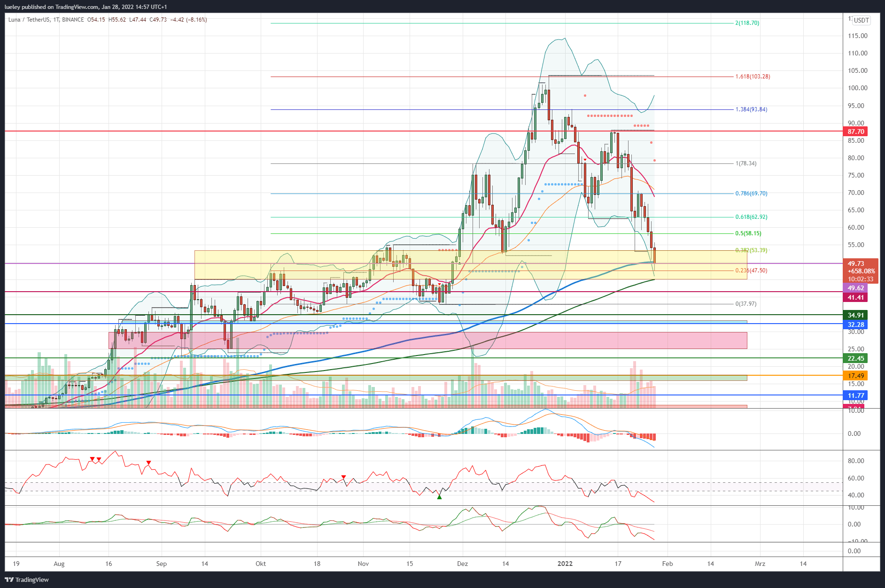
Task: Click the blue 32.28 price label
Action: [x=855, y=325]
